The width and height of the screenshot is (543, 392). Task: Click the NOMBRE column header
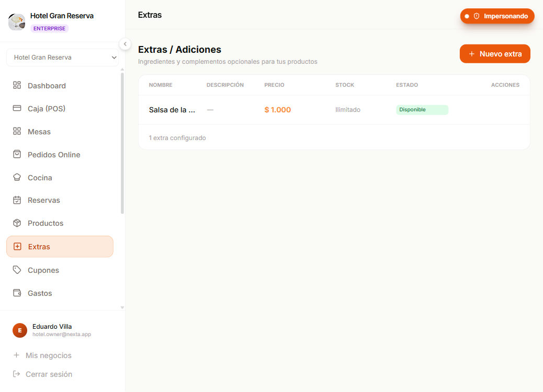[161, 85]
